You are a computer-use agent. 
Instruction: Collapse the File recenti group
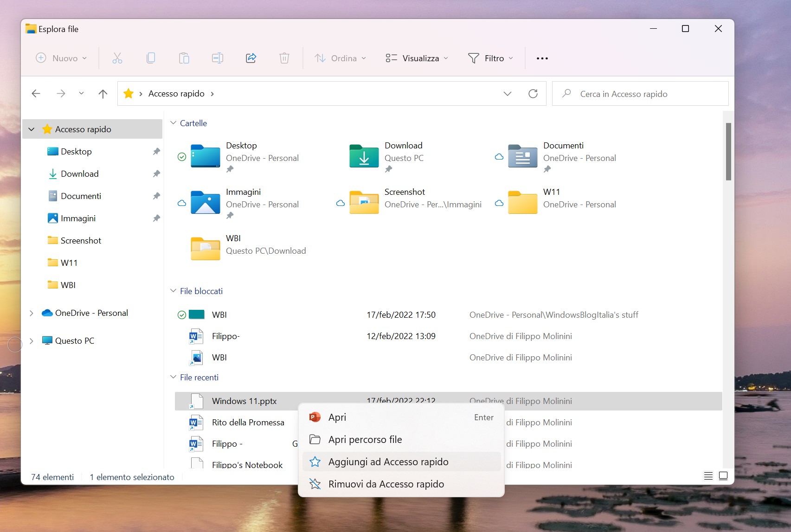coord(173,377)
